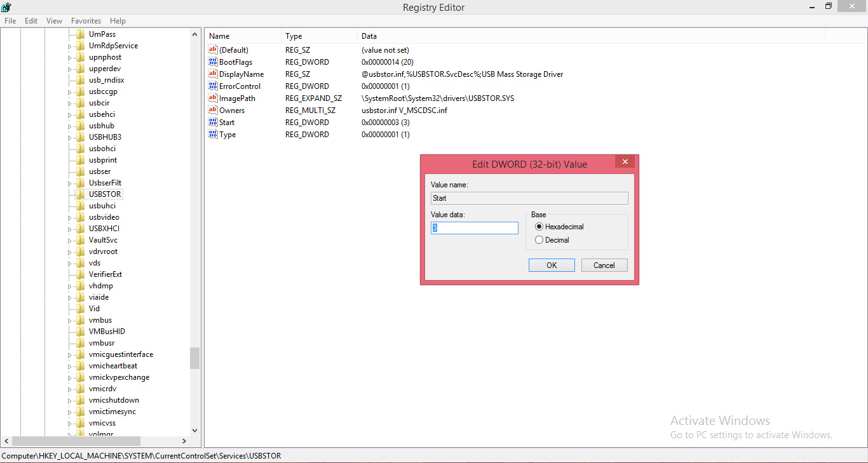Screen dimensions: 868x463
Task: Click the binary icon beside ErrorControl
Action: (x=213, y=86)
